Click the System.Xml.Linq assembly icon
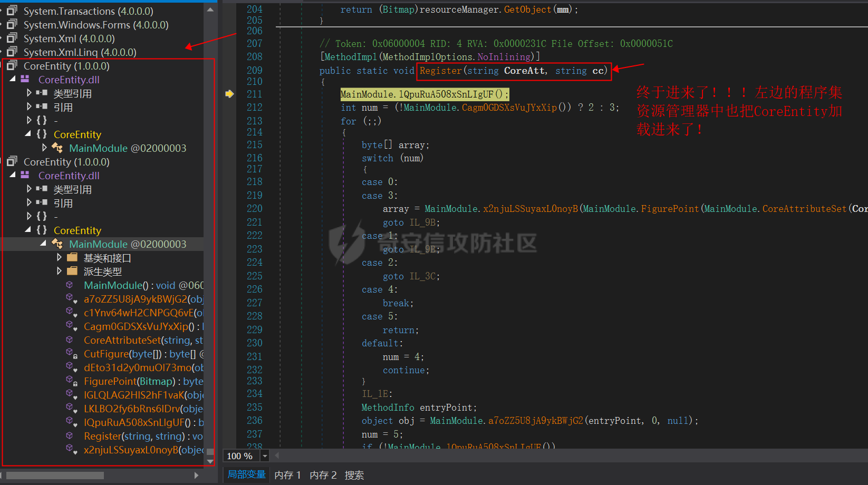Screen dimensions: 868x485 point(12,52)
